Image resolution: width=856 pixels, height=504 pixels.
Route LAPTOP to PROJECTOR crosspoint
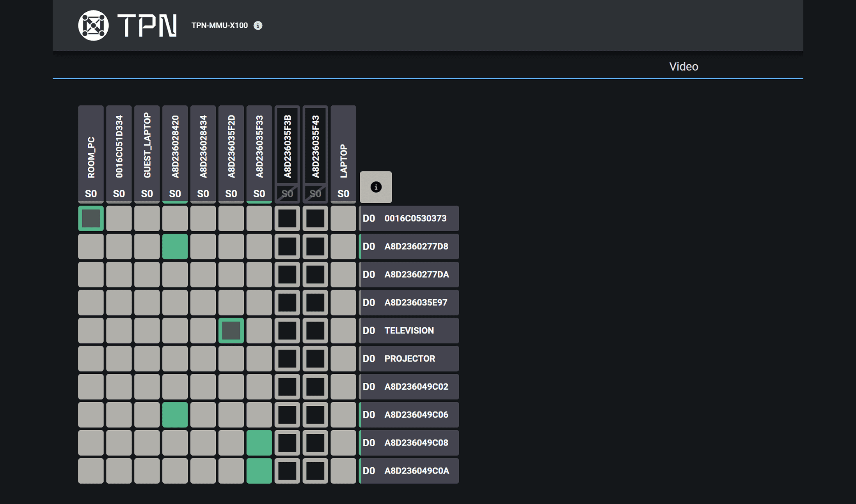click(x=343, y=358)
